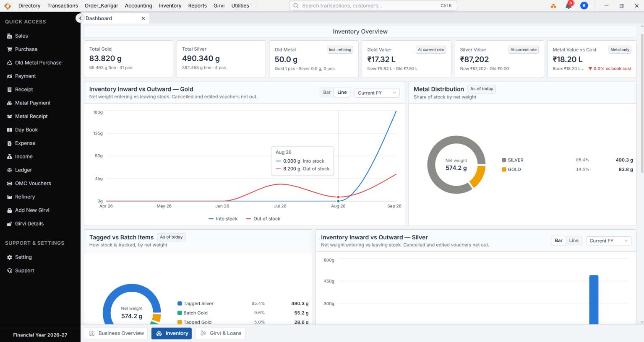
Task: Open the Transactions menu
Action: (x=63, y=6)
